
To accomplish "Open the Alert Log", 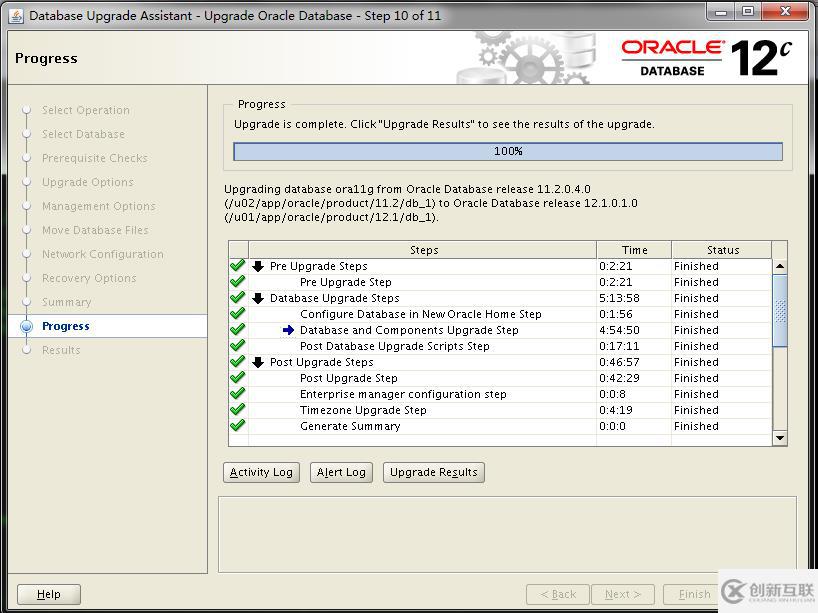I will coord(341,472).
